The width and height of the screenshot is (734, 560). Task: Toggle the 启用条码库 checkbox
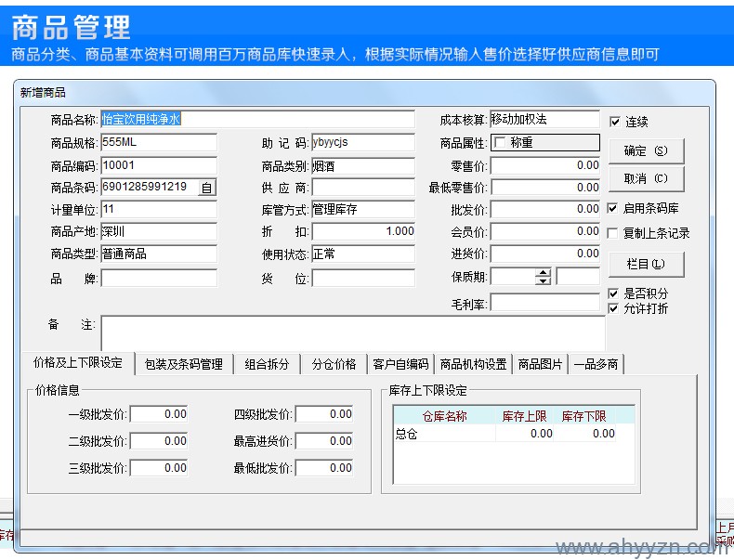pos(613,209)
